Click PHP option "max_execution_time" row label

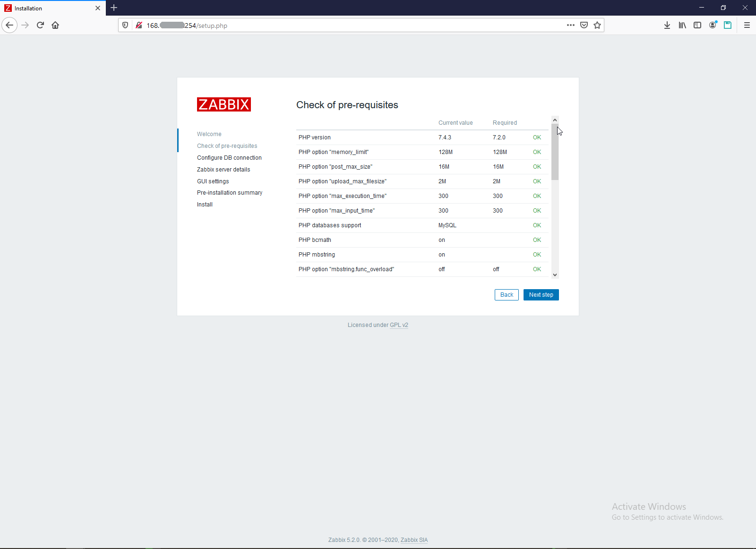[343, 196]
